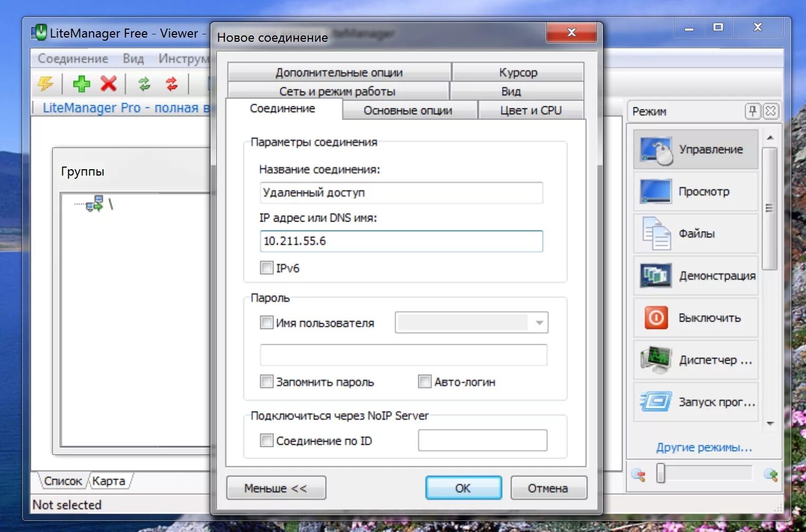Click LiteManager app icon in title bar

(39, 33)
